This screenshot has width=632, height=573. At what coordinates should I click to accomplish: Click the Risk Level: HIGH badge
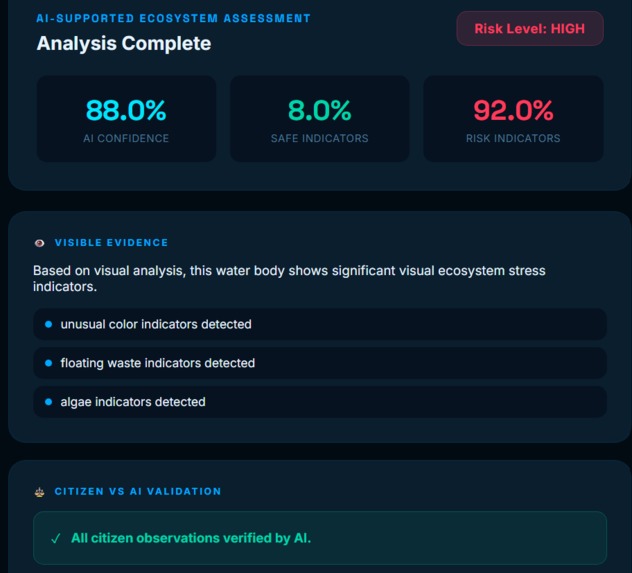530,29
